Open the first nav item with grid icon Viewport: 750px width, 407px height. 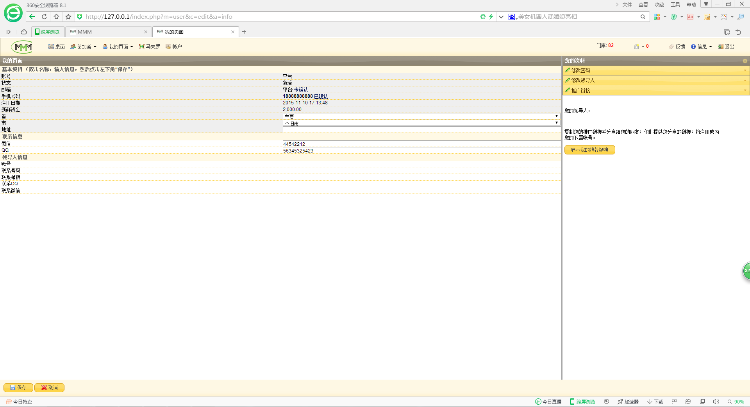tap(56, 46)
